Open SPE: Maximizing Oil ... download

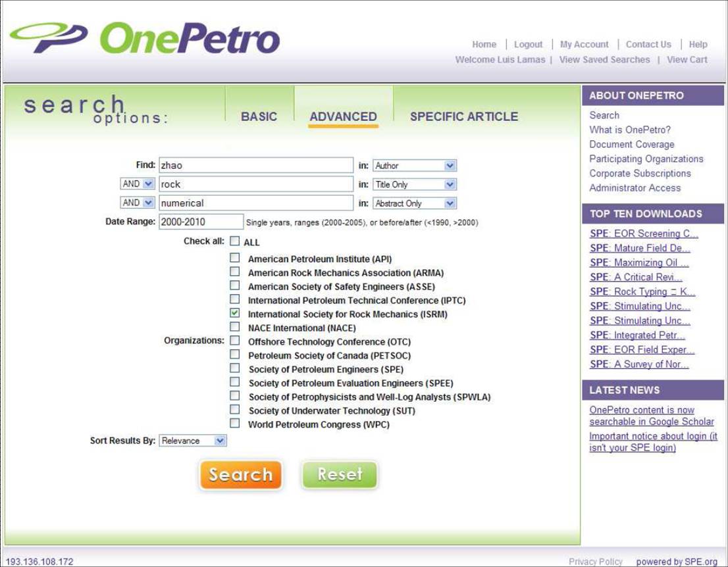coord(639,262)
